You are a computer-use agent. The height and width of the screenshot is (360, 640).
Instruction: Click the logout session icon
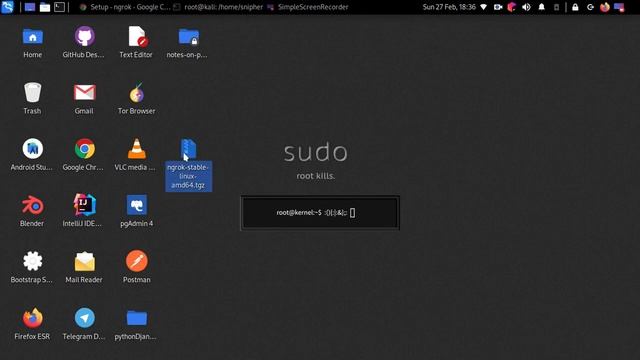coord(590,7)
